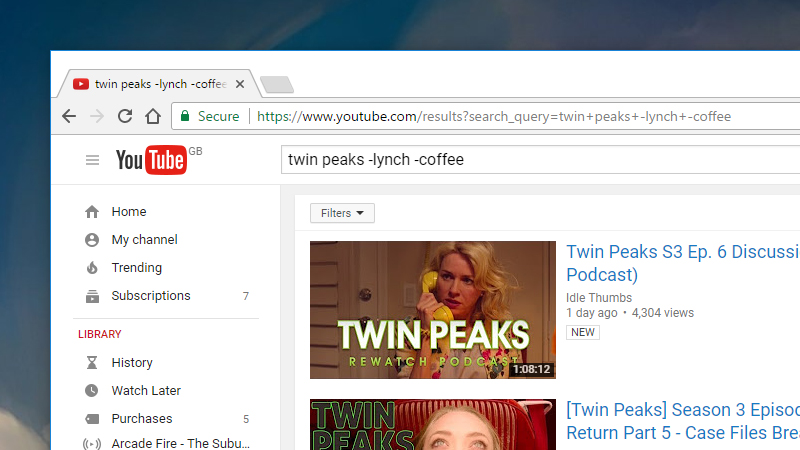Click the browser address bar URL
The height and width of the screenshot is (450, 800).
click(x=494, y=116)
